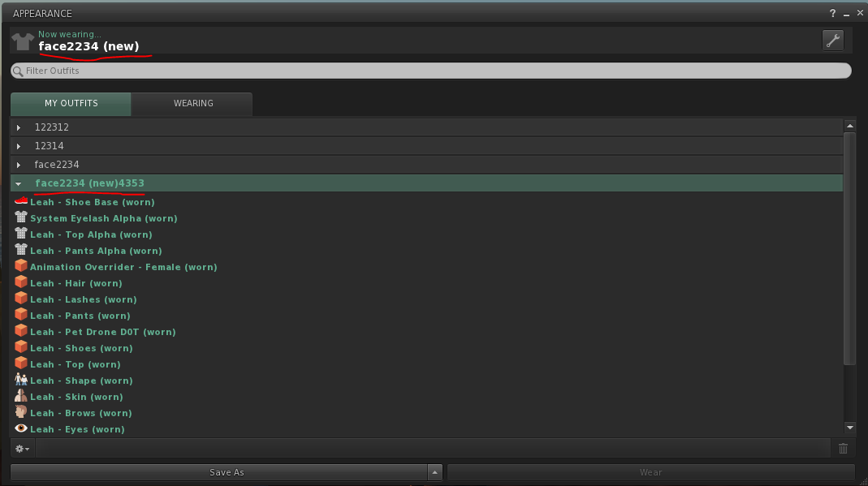Click the shirt icon beside Now wearing
This screenshot has width=868, height=486.
[x=21, y=39]
